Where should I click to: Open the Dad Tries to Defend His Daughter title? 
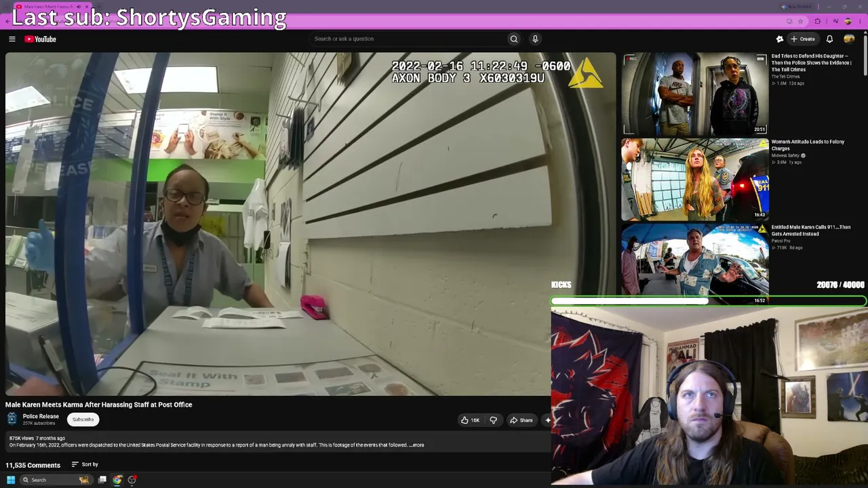(811, 63)
